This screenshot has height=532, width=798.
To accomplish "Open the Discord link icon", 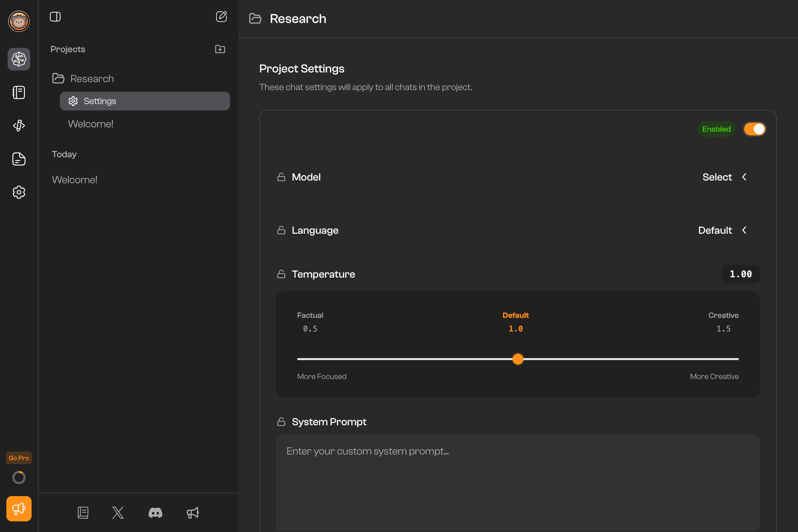I will 155,512.
